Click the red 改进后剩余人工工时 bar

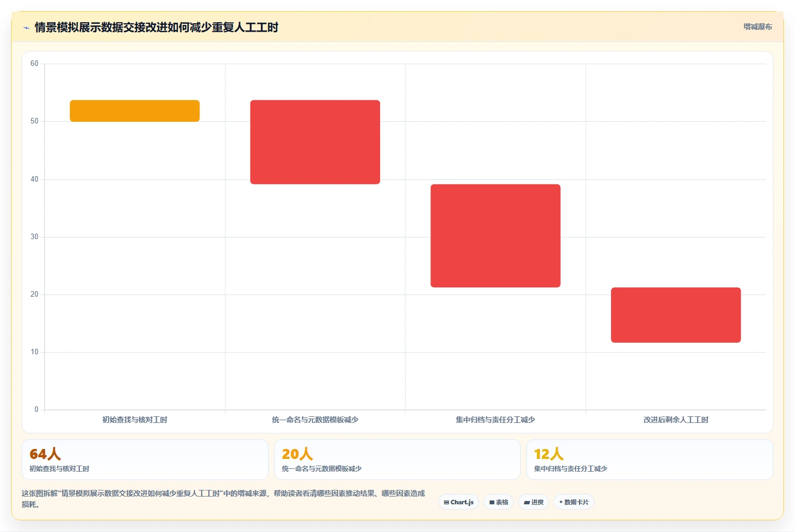click(676, 315)
